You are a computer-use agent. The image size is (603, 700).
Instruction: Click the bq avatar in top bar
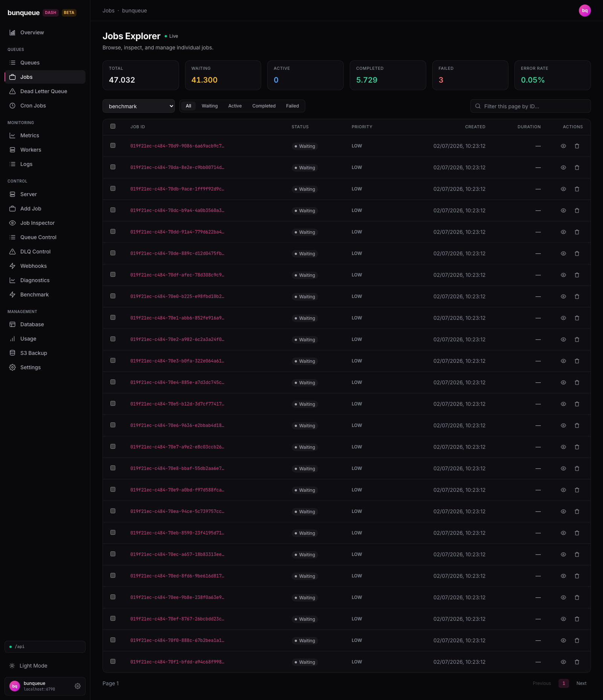pyautogui.click(x=585, y=11)
